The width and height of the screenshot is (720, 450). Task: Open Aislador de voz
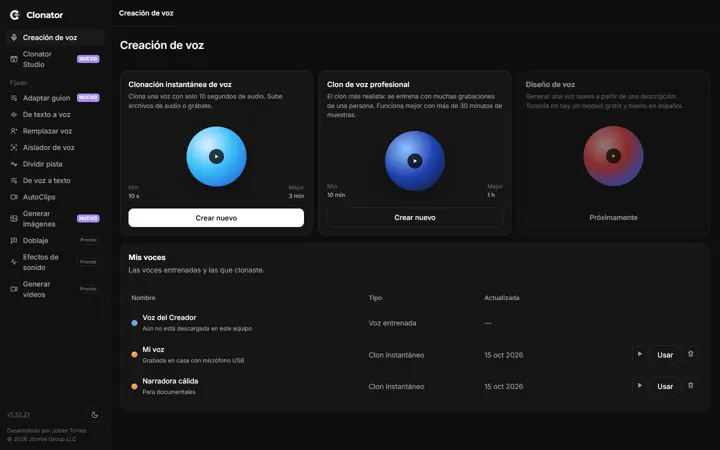55,148
